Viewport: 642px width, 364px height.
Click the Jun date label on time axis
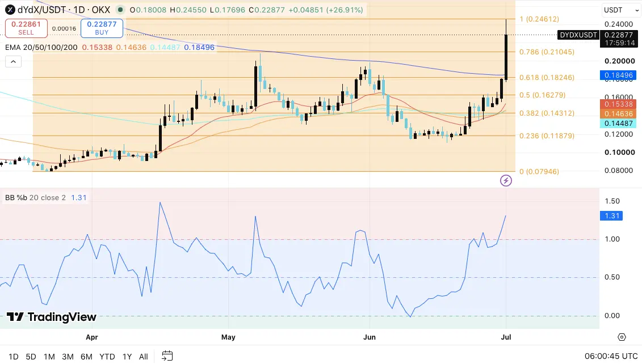click(x=370, y=337)
